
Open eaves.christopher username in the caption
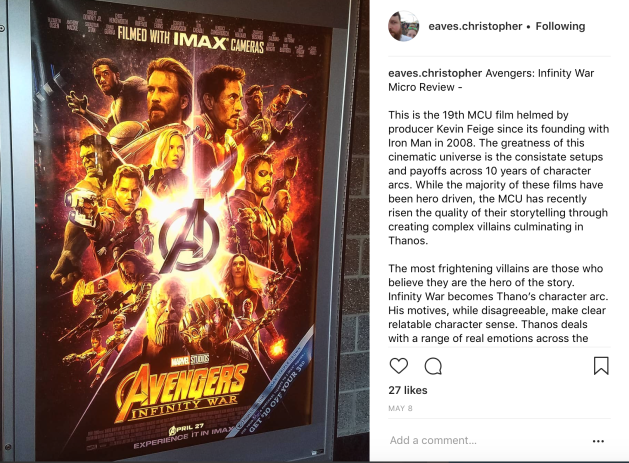pos(435,73)
